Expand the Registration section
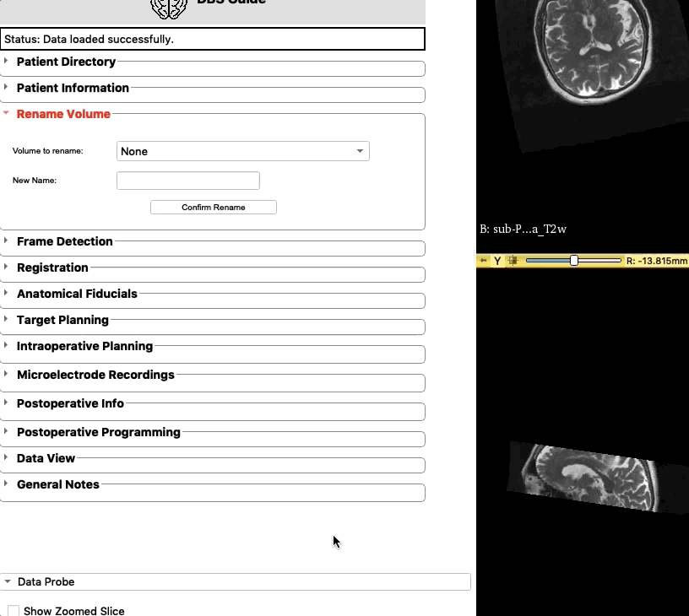The width and height of the screenshot is (689, 616). (x=52, y=267)
